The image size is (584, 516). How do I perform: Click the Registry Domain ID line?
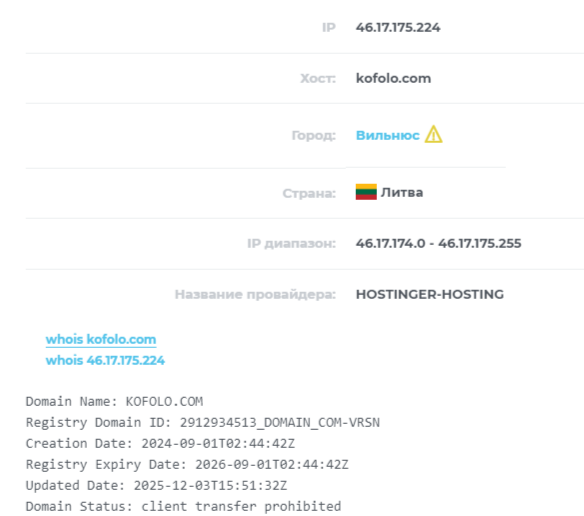click(203, 422)
